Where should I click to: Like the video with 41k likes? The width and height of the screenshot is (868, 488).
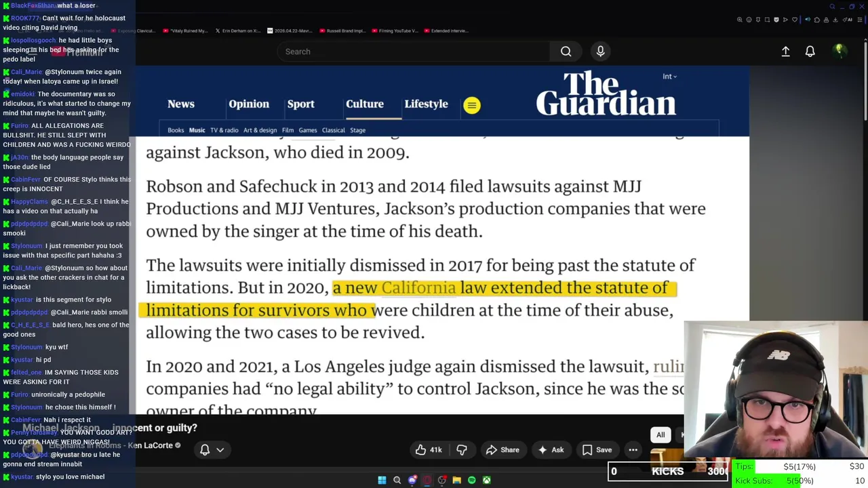[x=429, y=450]
